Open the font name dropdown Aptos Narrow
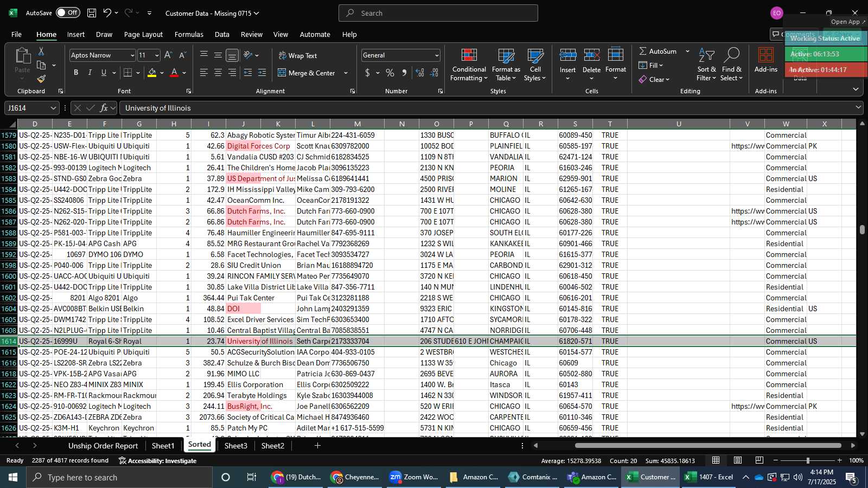 (x=132, y=55)
